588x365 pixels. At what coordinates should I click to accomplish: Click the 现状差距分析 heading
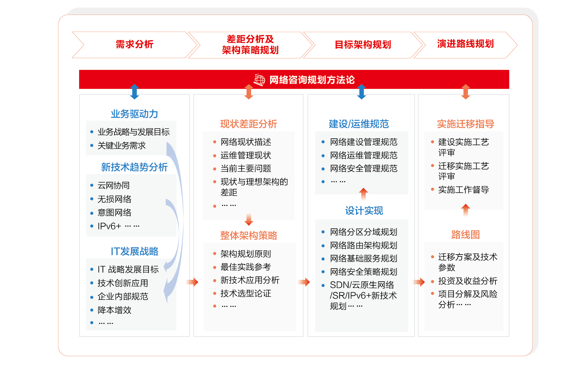coord(248,124)
